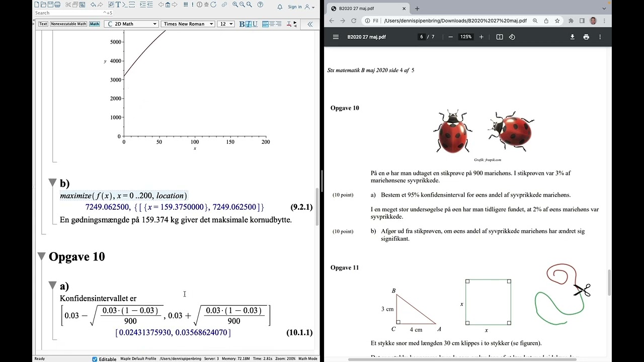Open Chrome three-dot main menu
The width and height of the screenshot is (644, 362).
(604, 21)
